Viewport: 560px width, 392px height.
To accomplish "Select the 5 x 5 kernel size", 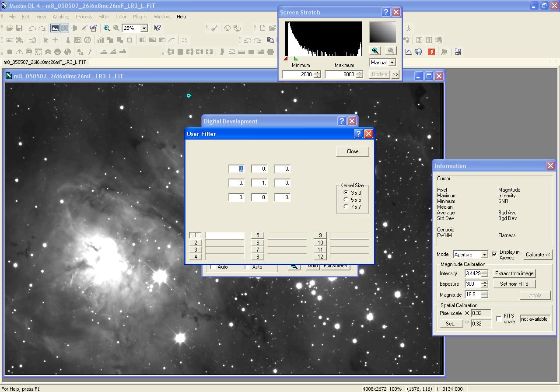I will coord(346,200).
